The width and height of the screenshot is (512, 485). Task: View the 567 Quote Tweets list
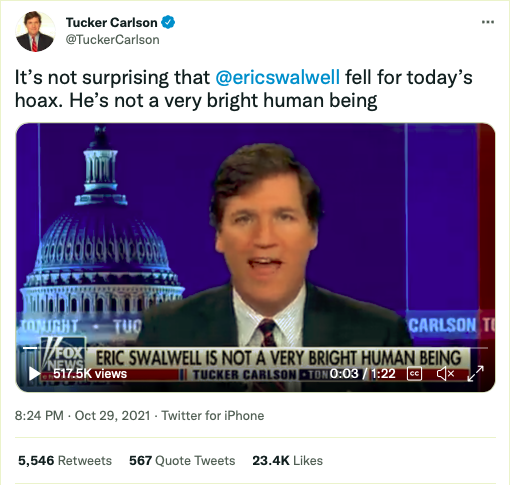pos(182,461)
